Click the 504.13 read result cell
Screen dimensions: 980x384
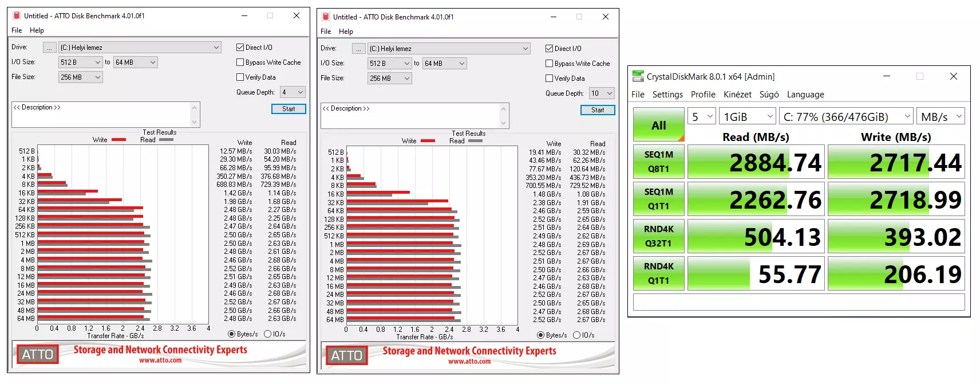tap(756, 236)
